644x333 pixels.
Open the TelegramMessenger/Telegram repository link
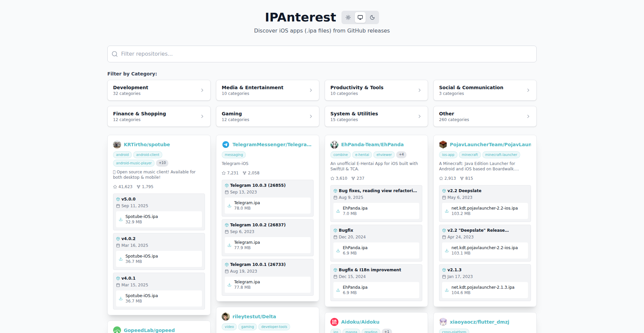click(x=272, y=145)
